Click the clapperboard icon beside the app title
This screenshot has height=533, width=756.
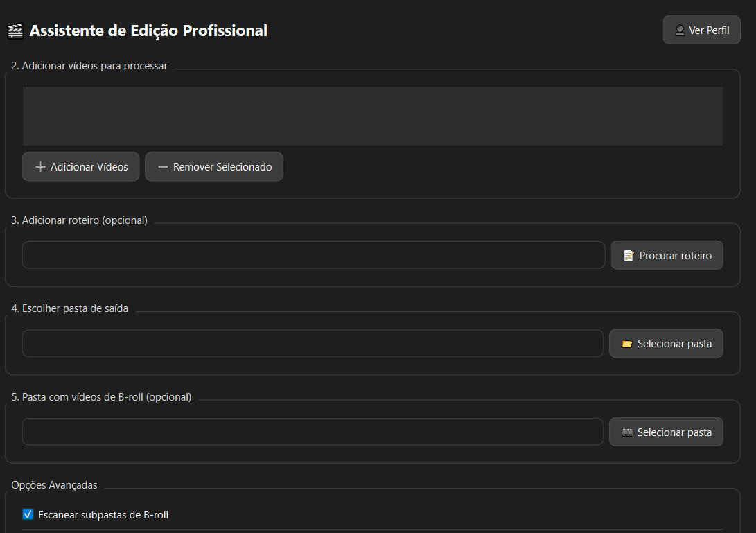[x=15, y=31]
